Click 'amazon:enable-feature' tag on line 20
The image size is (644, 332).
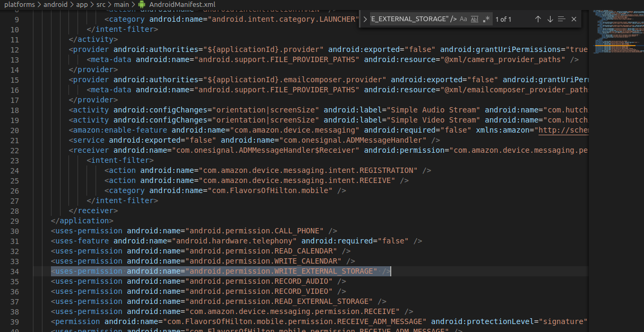(x=120, y=130)
